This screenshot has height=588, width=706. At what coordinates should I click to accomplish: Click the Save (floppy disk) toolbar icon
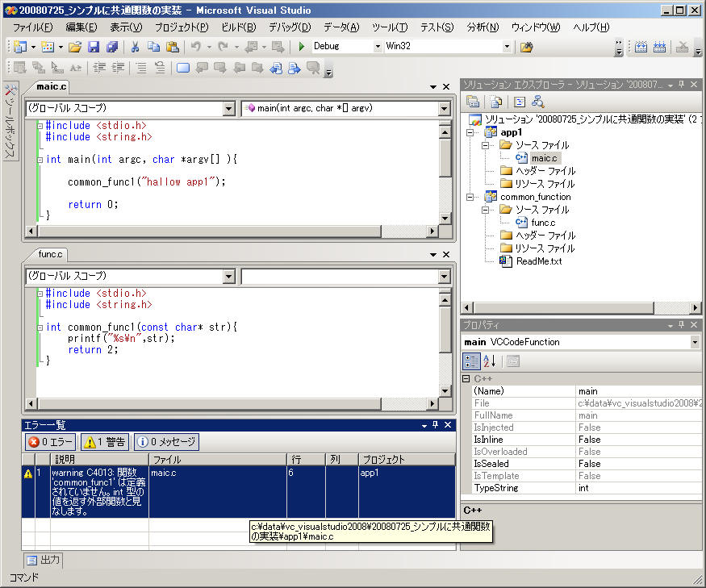coord(94,47)
